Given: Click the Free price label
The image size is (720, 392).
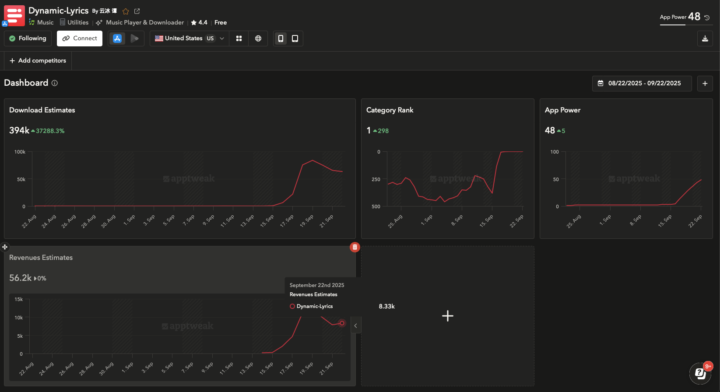Looking at the screenshot, I should coord(220,22).
